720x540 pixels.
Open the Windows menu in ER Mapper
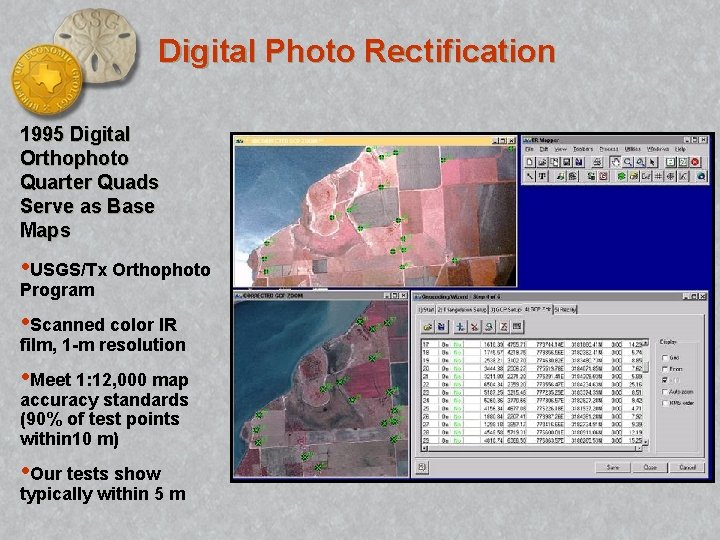658,149
